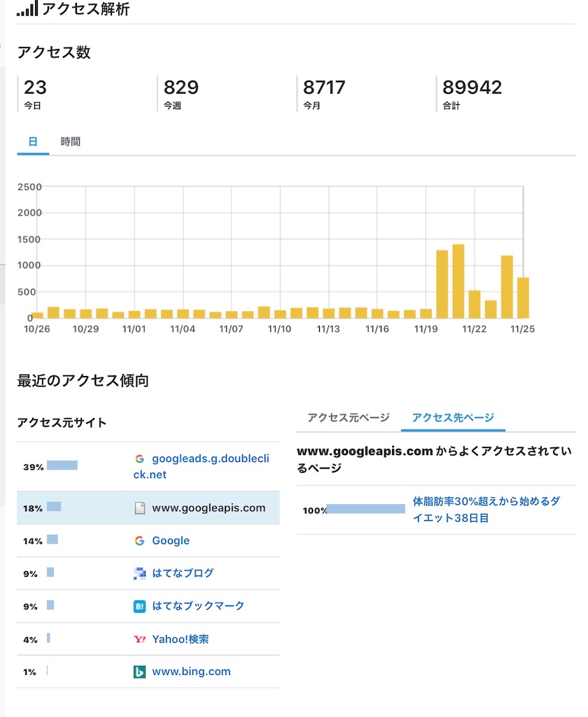
Task: Click the total access count 89942
Action: (472, 88)
